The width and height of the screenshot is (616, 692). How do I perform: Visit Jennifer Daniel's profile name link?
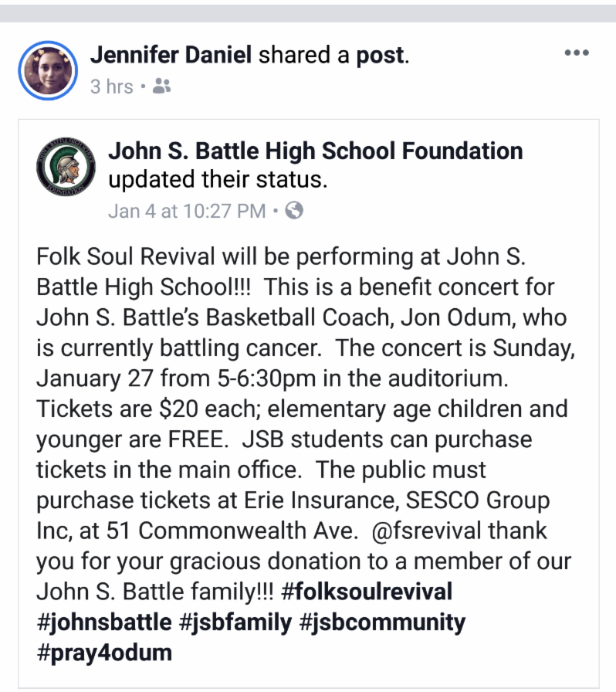coord(171,55)
